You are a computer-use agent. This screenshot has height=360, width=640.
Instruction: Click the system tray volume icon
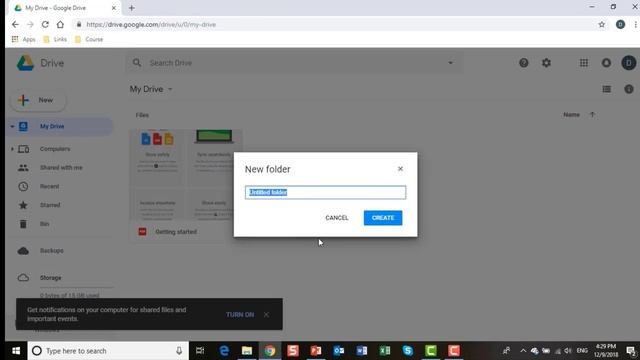pyautogui.click(x=568, y=351)
